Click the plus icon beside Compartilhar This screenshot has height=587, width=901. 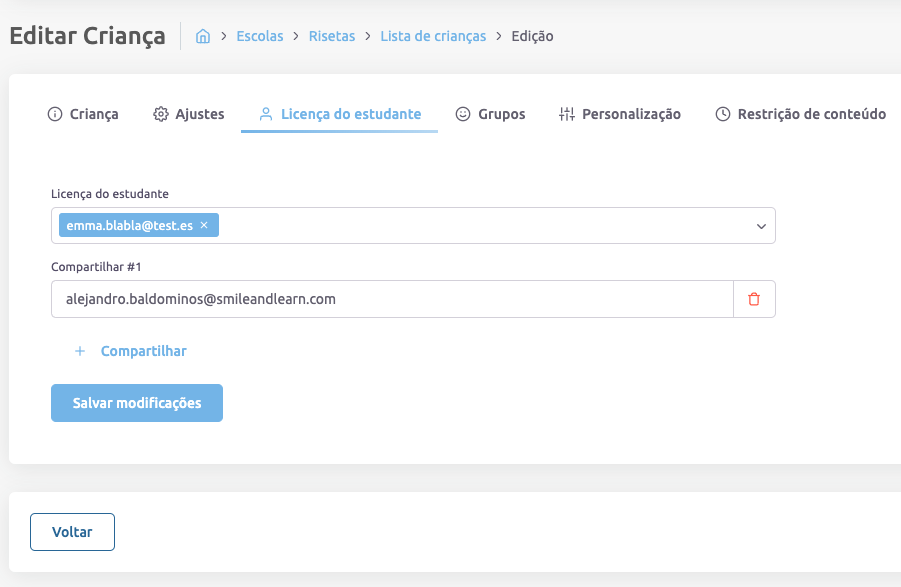point(80,351)
